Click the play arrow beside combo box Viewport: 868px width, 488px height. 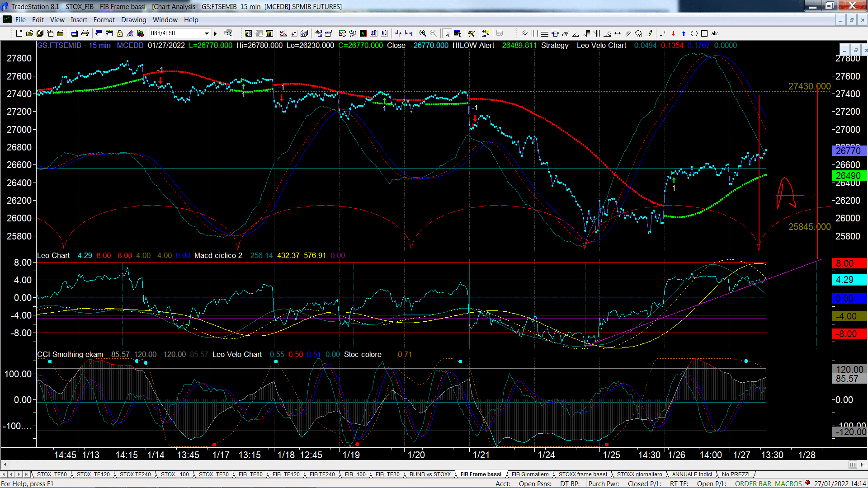216,33
